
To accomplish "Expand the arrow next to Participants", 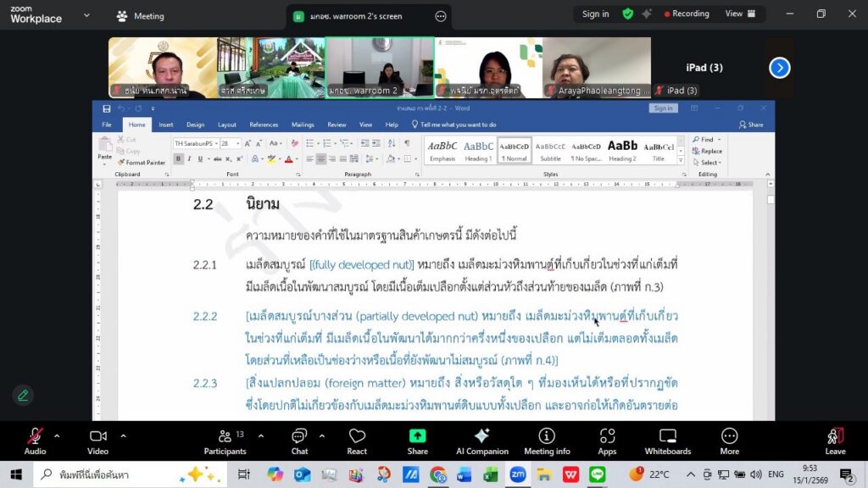I will click(260, 436).
